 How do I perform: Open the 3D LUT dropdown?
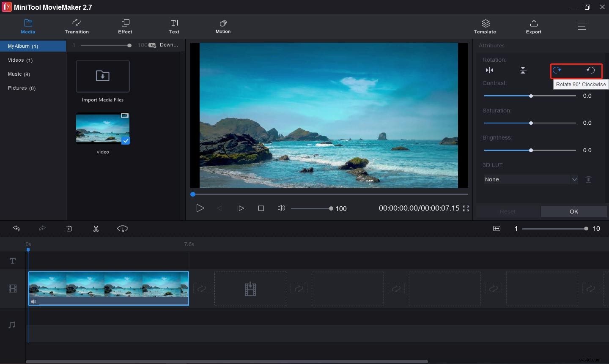(575, 179)
